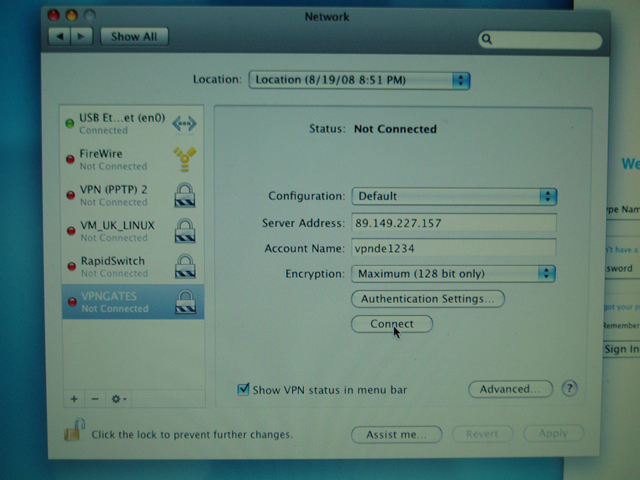The width and height of the screenshot is (640, 480).
Task: Click the yellow FireWire icon
Action: tap(185, 159)
